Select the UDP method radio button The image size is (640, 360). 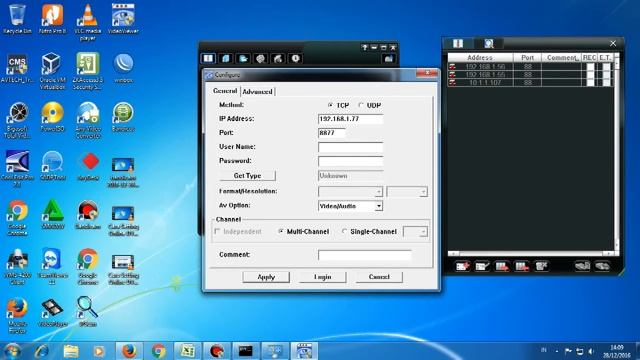point(361,105)
